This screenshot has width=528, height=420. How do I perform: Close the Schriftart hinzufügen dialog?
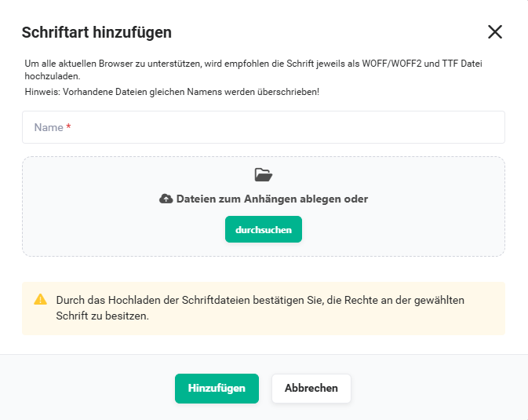[495, 32]
